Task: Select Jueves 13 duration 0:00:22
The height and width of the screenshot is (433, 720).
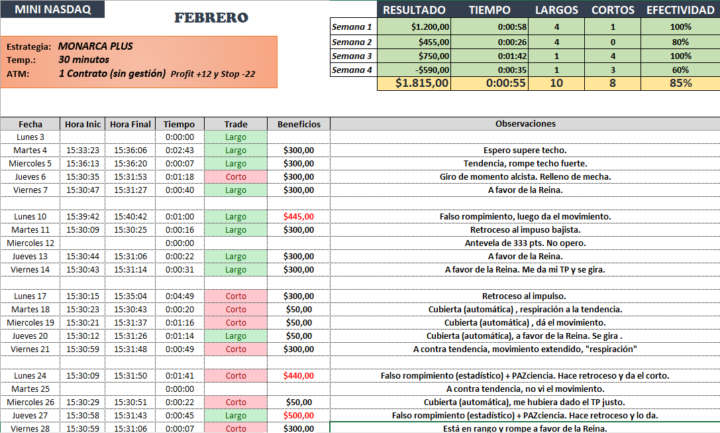Action: coord(180,257)
